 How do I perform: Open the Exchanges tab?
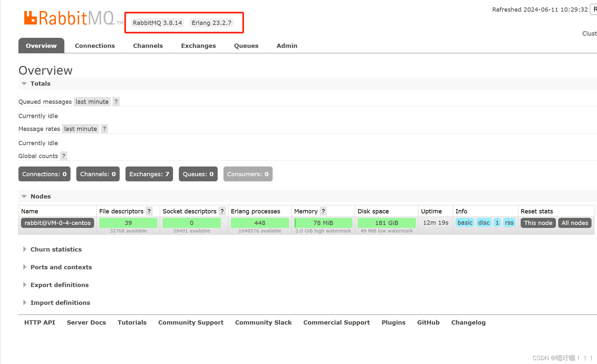198,46
